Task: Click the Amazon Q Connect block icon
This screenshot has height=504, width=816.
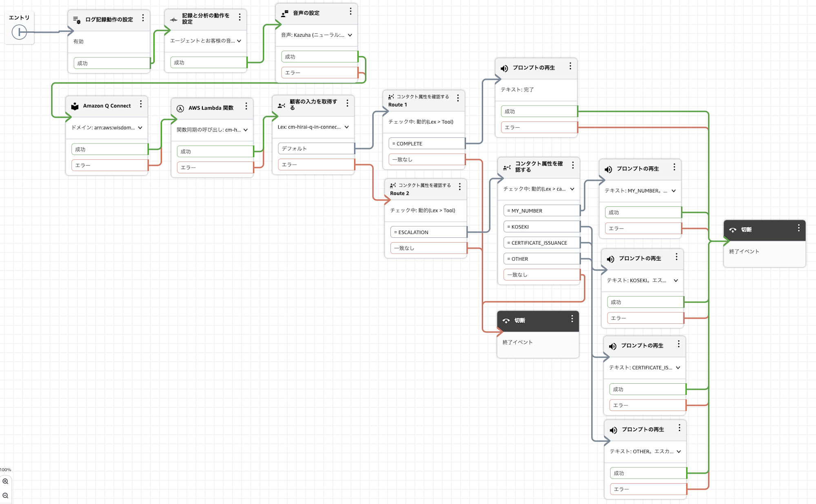Action: coord(75,106)
